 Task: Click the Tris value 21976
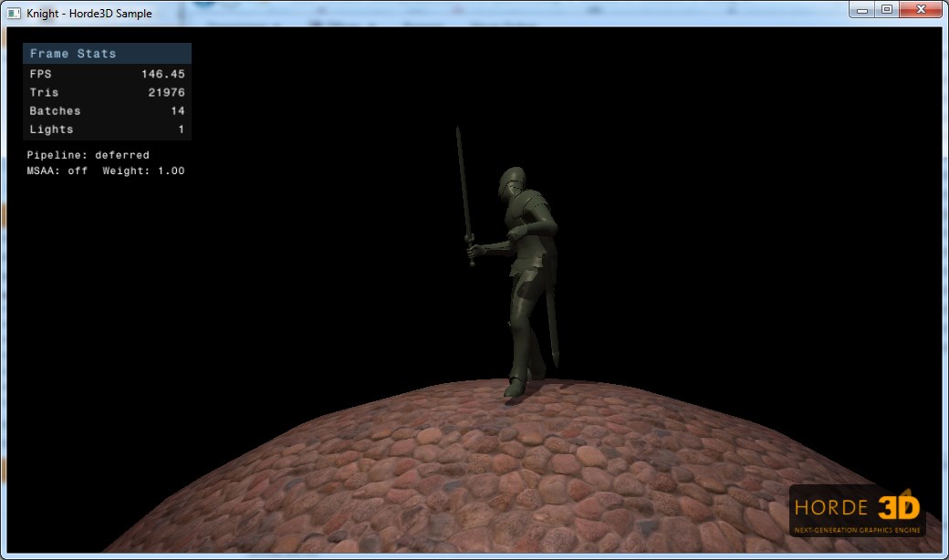tap(166, 92)
